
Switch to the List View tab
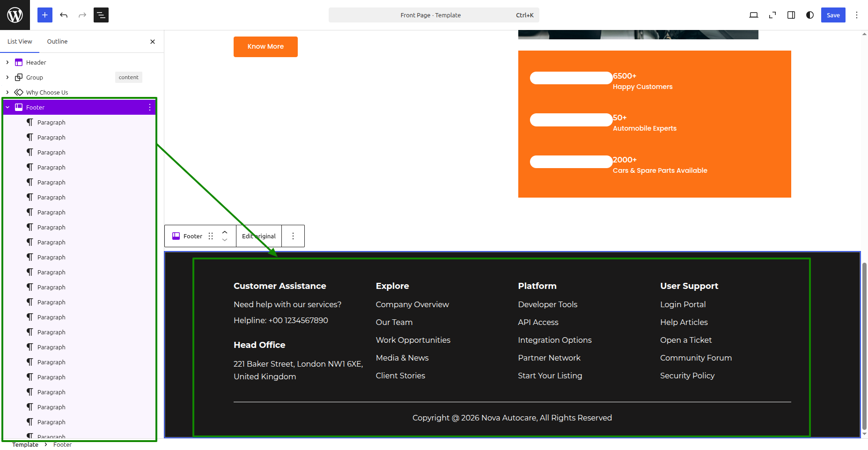pos(20,41)
